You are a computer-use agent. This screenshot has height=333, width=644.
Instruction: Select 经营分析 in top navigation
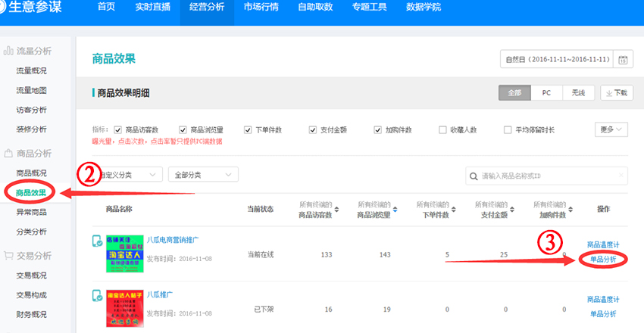(x=207, y=8)
